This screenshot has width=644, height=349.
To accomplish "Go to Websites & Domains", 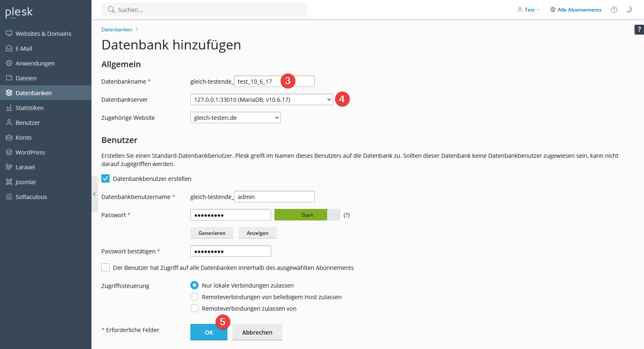I will (x=43, y=34).
